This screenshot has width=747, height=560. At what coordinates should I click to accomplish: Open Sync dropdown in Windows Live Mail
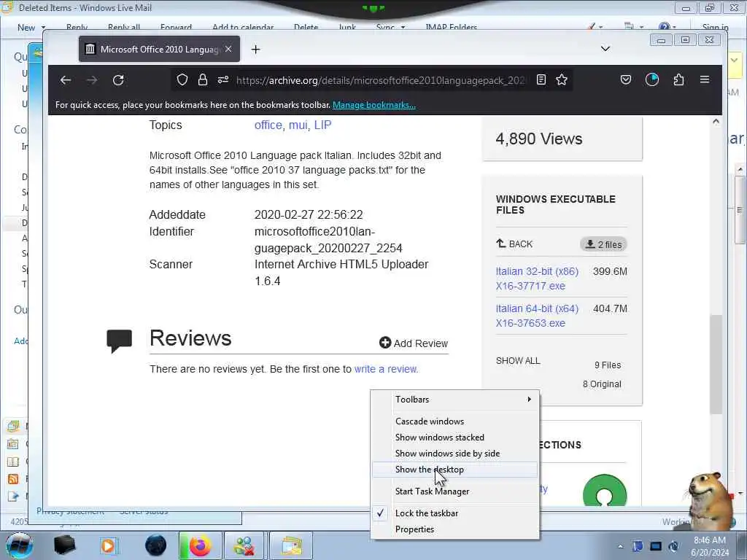coord(391,27)
